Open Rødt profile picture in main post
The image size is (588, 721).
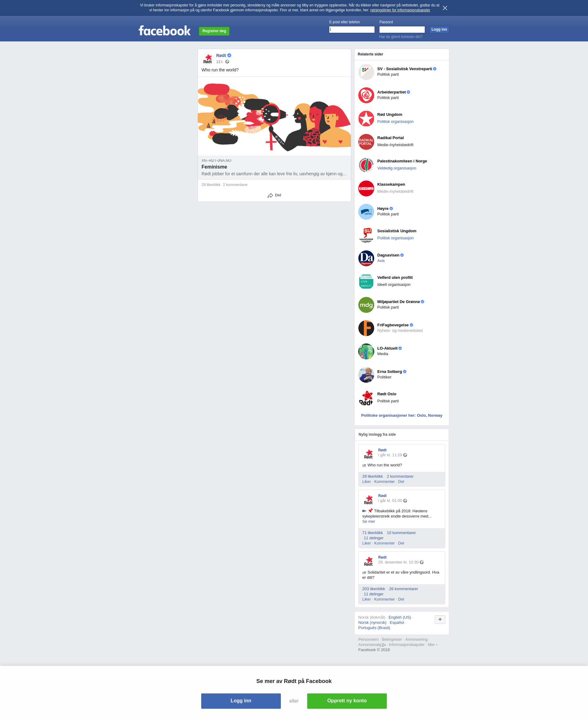click(208, 59)
